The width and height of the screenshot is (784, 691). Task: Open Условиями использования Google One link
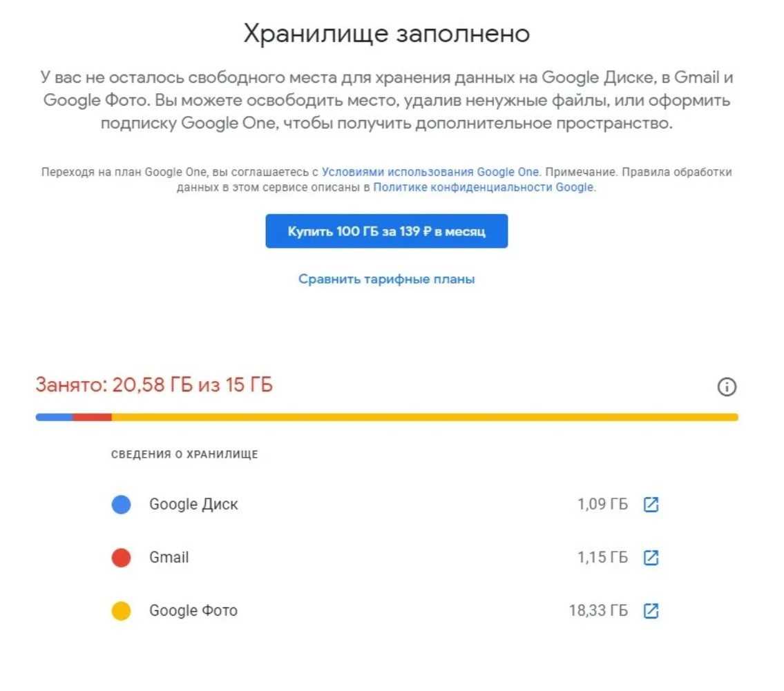[430, 172]
